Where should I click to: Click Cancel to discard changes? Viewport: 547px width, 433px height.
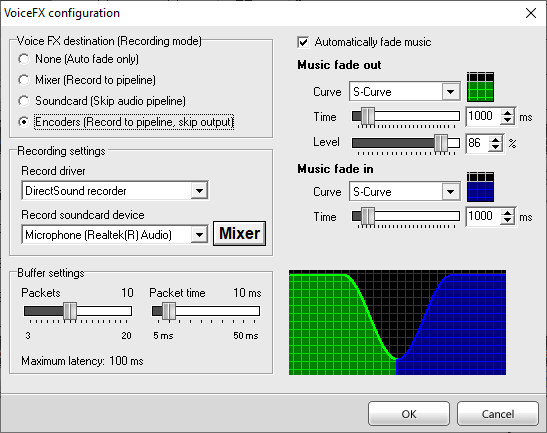pos(498,414)
